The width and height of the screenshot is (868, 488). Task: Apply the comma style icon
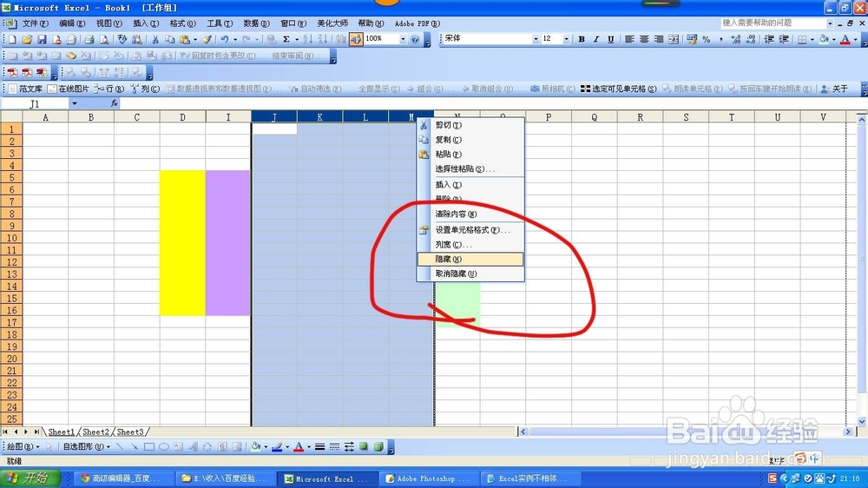(x=720, y=39)
